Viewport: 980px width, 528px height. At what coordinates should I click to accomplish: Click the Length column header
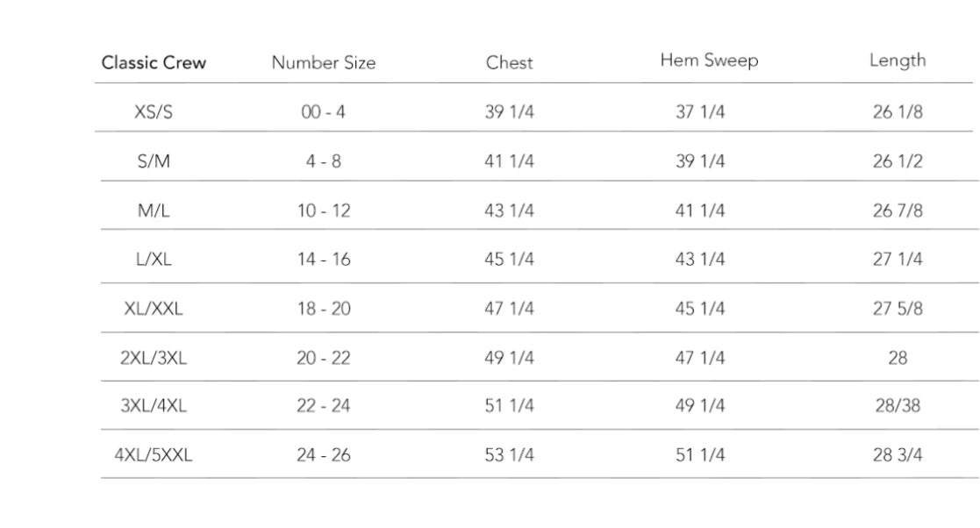point(897,61)
